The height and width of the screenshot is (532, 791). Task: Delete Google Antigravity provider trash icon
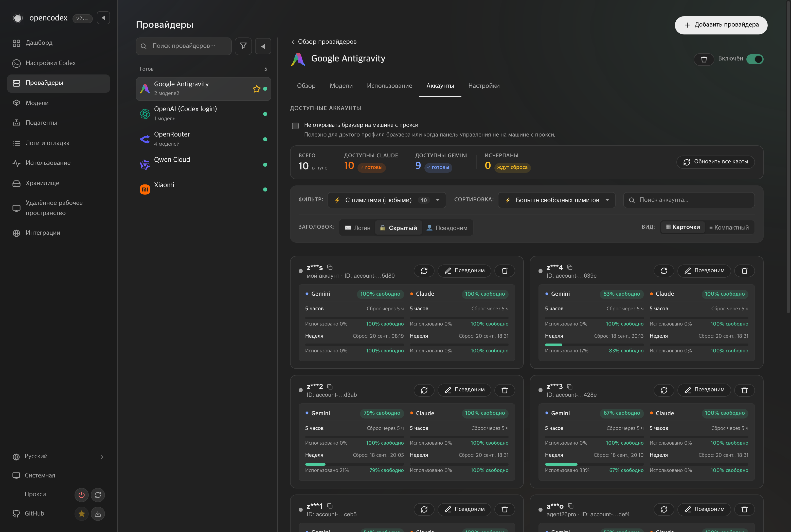coord(704,59)
